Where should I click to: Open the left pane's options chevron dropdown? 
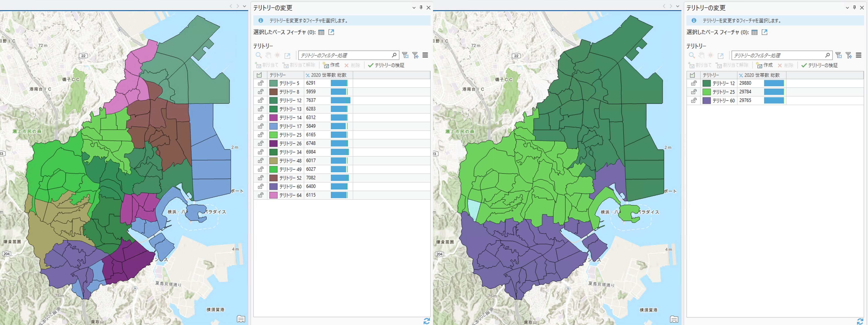click(x=414, y=7)
